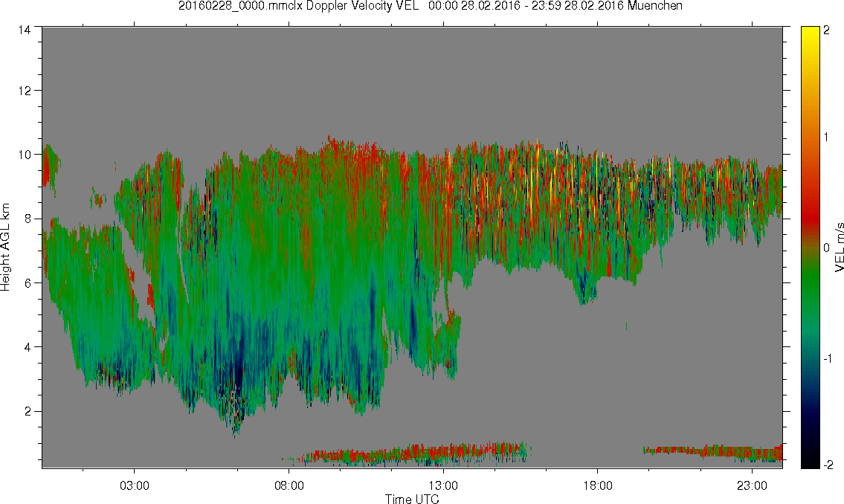Click the 'VEL m/s' colorbar label
844x504 pixels.
tap(838, 247)
